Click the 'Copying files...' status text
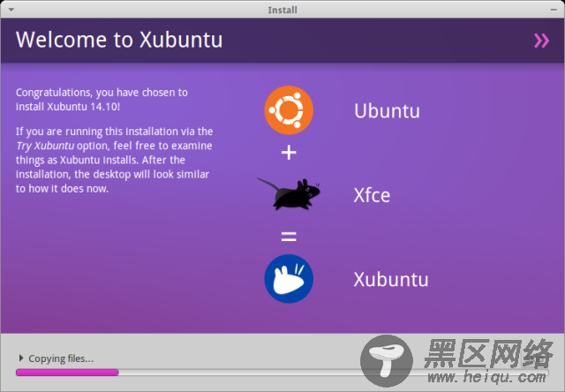This screenshot has width=565, height=392. point(61,358)
